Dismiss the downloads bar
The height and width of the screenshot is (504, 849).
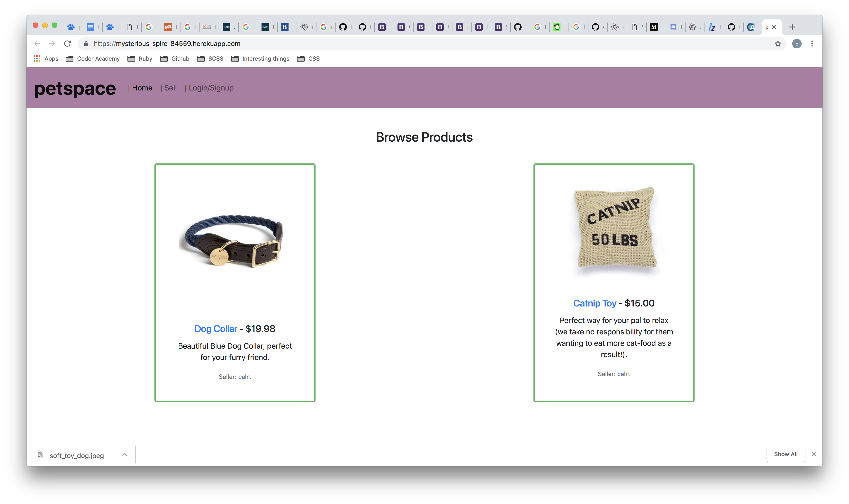(x=813, y=454)
